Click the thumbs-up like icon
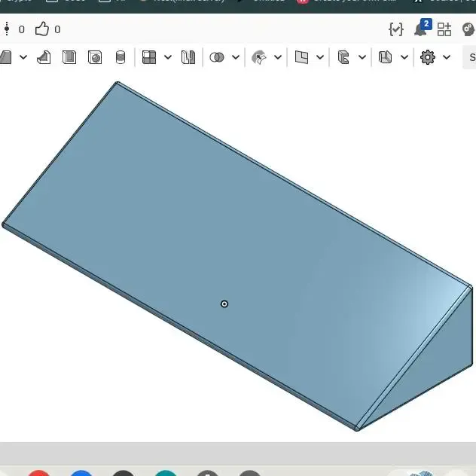 42,29
